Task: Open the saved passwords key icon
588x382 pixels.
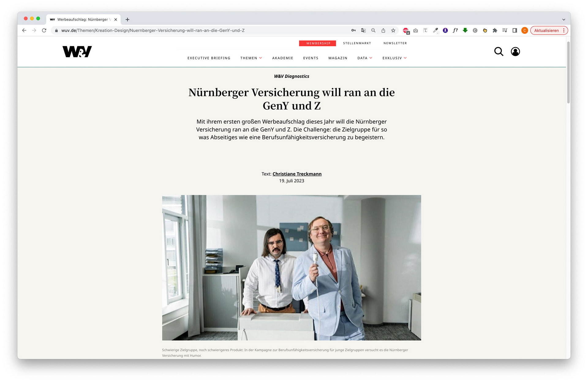Action: 353,30
